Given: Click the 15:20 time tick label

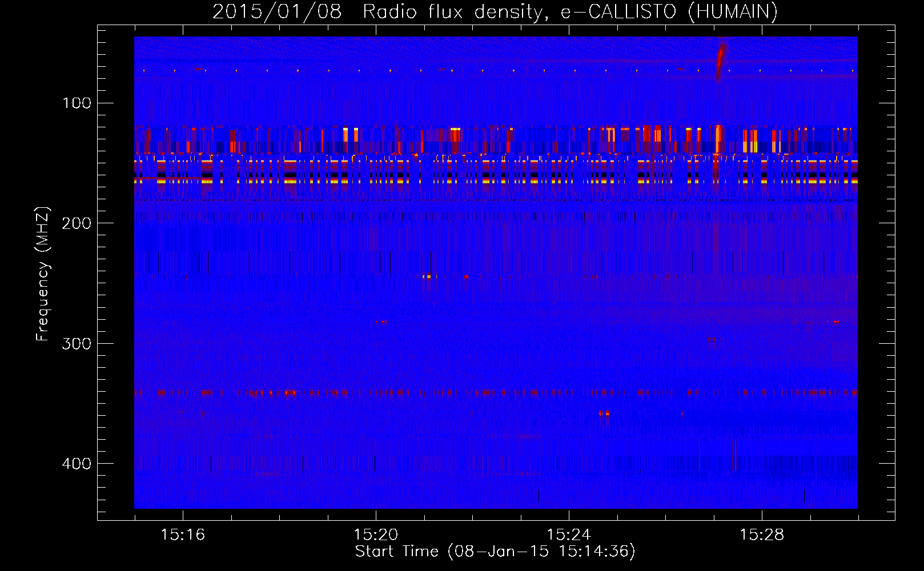Looking at the screenshot, I should 376,534.
